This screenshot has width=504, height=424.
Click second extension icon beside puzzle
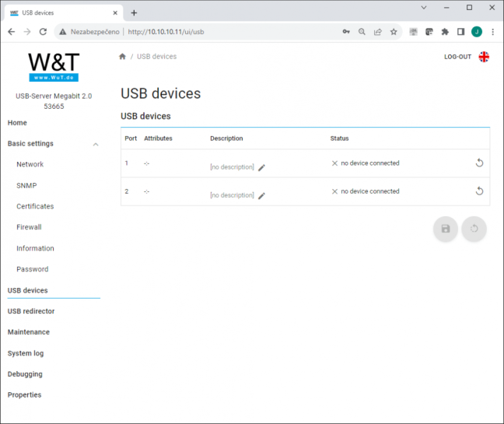click(x=429, y=31)
